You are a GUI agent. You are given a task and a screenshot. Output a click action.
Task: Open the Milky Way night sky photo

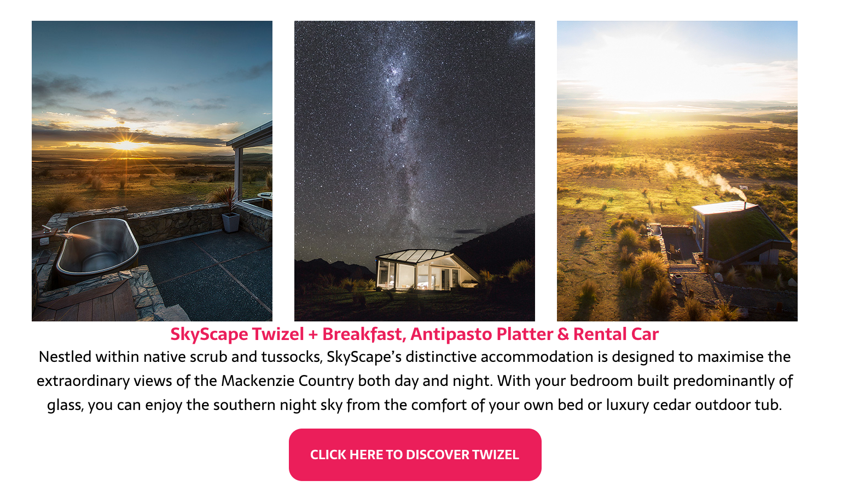(415, 171)
